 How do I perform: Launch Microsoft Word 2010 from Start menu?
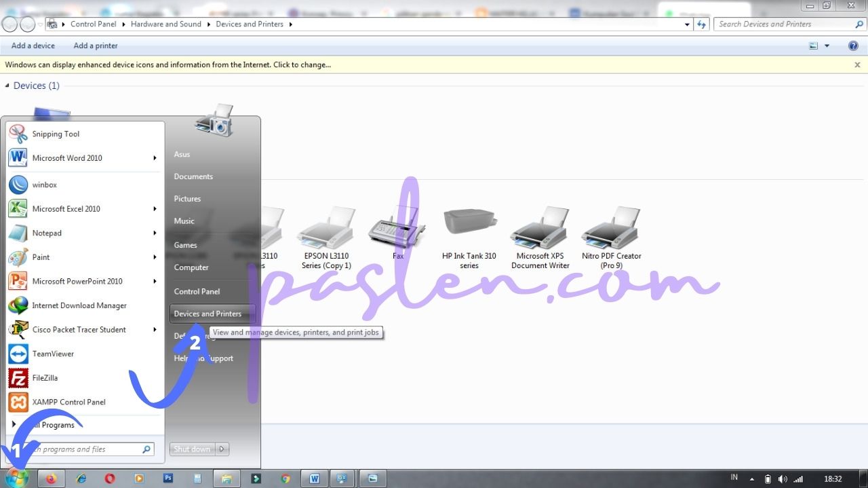click(x=85, y=158)
